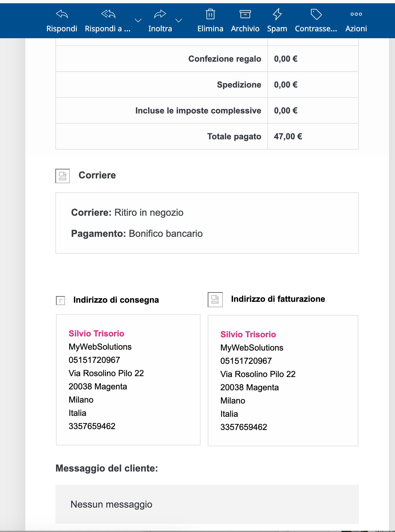Click the Archivio toolbar label

point(245,29)
